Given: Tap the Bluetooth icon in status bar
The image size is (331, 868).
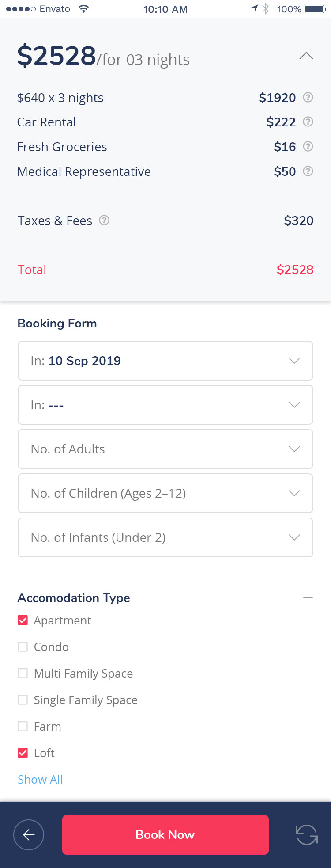Looking at the screenshot, I should (x=266, y=8).
